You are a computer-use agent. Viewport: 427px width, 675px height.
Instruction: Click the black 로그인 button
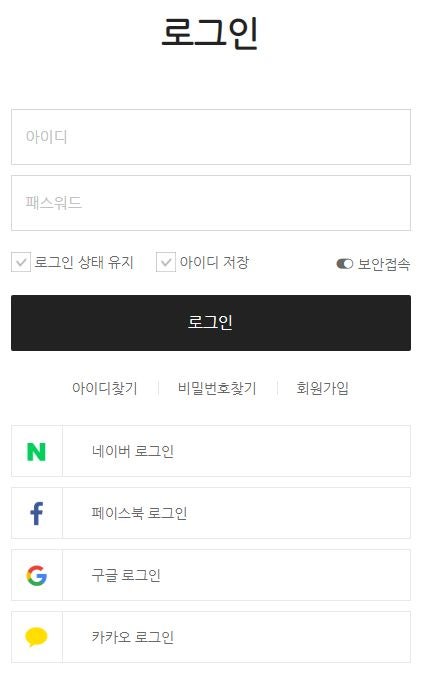click(x=211, y=323)
